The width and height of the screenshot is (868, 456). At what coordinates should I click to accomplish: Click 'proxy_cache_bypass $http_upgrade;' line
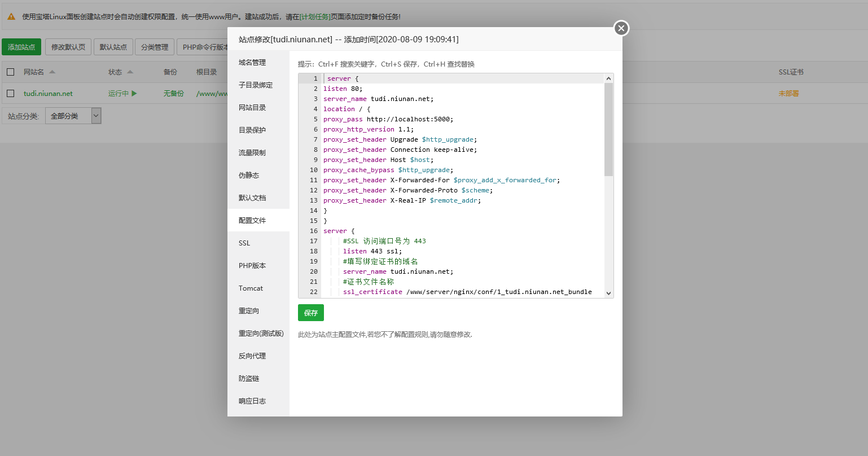tap(388, 170)
